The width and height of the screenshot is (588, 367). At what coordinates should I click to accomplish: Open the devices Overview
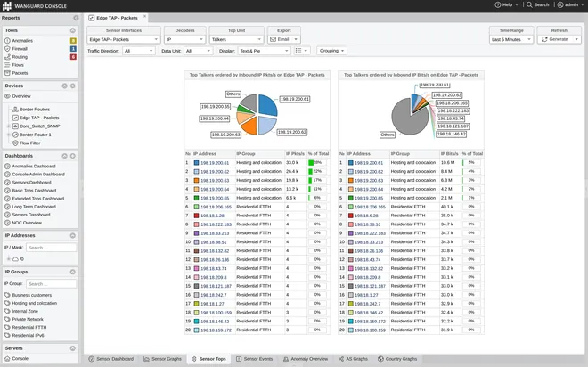[21, 96]
